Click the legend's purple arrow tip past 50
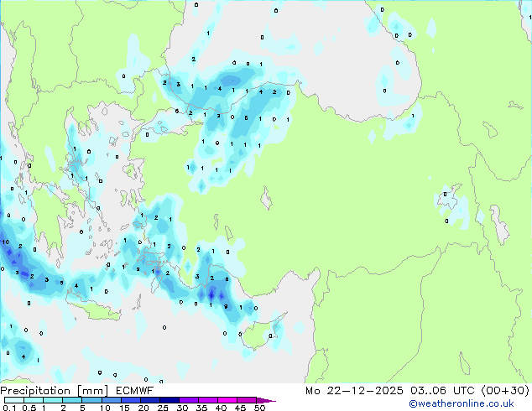 pyautogui.click(x=266, y=400)
